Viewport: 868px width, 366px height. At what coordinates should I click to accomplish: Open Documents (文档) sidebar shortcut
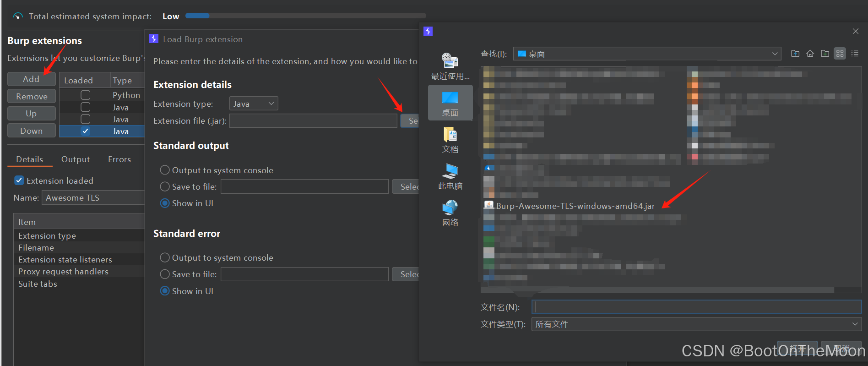(450, 140)
